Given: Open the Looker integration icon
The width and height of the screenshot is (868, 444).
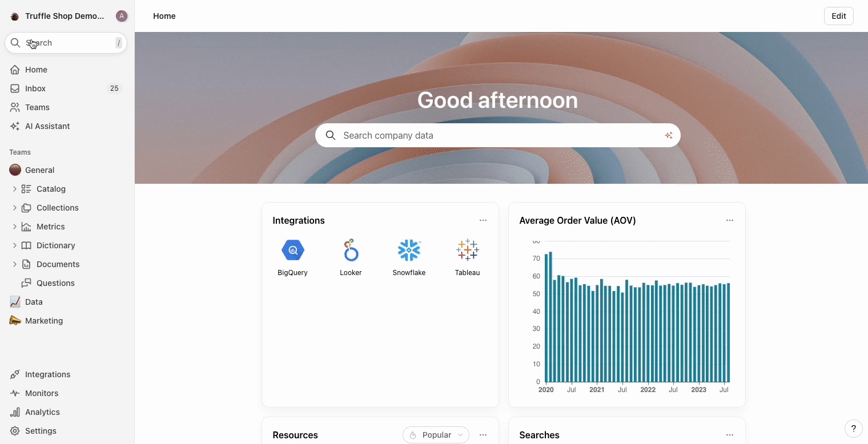Looking at the screenshot, I should tap(351, 251).
